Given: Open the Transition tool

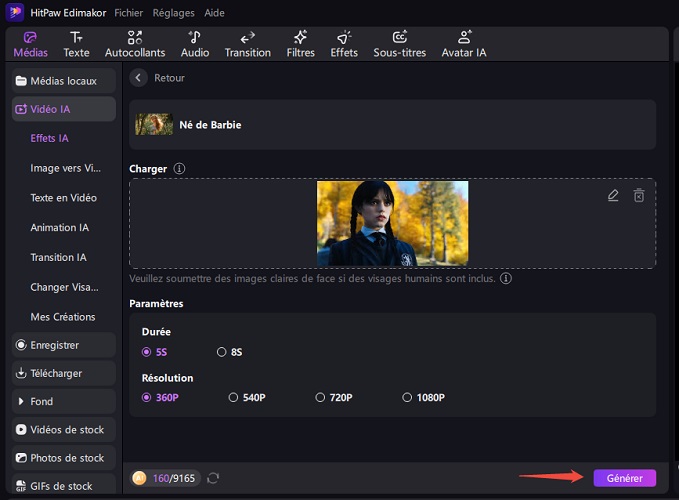Looking at the screenshot, I should tap(247, 44).
